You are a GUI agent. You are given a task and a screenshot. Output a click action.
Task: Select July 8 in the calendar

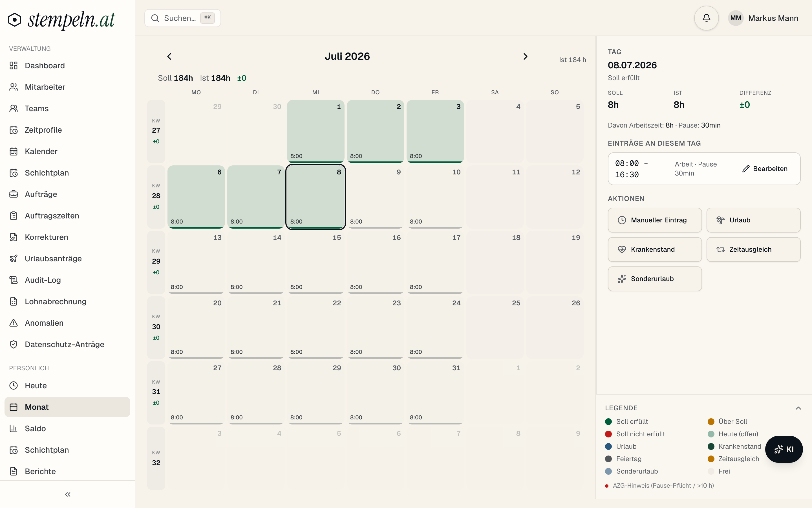pos(315,197)
